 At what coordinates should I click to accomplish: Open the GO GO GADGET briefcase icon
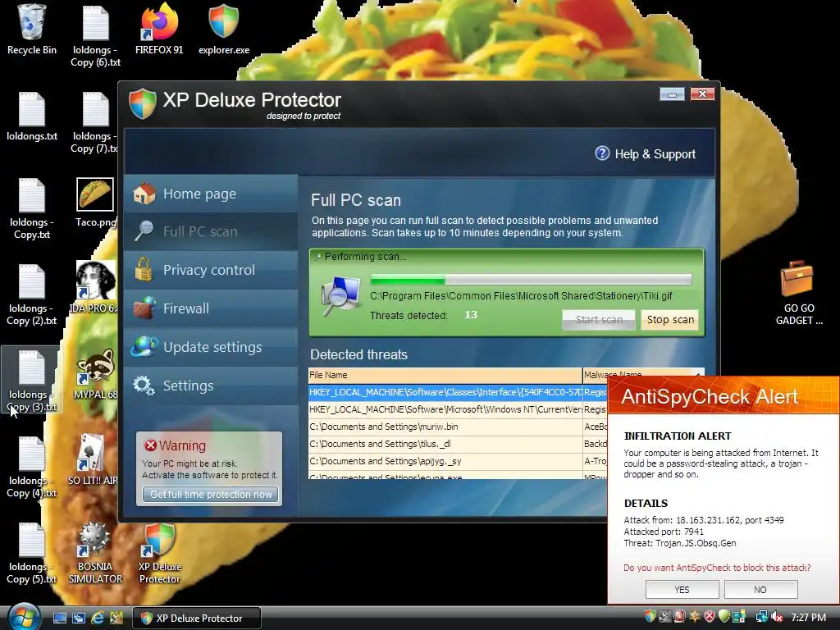[798, 293]
